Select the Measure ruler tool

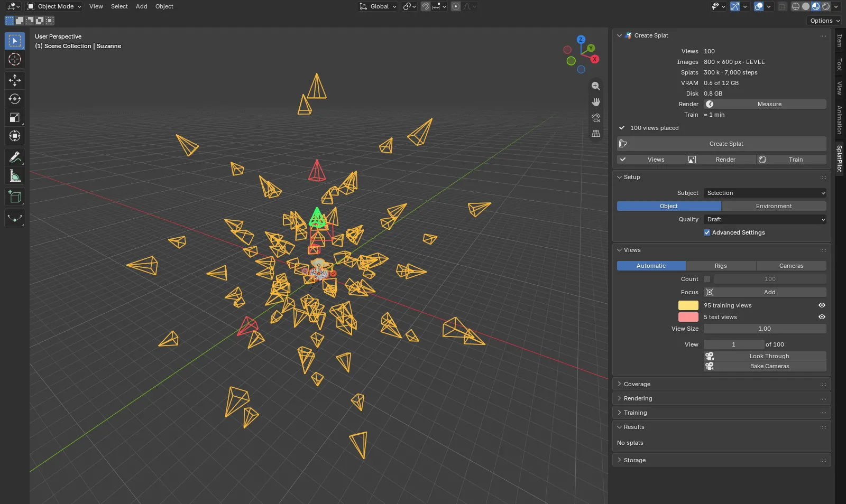(x=15, y=175)
